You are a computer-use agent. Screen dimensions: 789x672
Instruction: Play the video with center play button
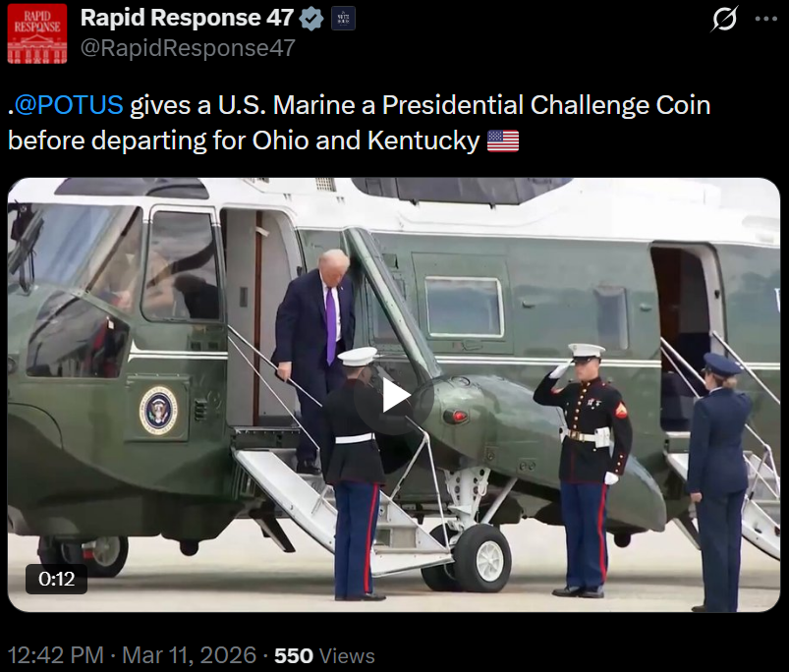pyautogui.click(x=394, y=395)
